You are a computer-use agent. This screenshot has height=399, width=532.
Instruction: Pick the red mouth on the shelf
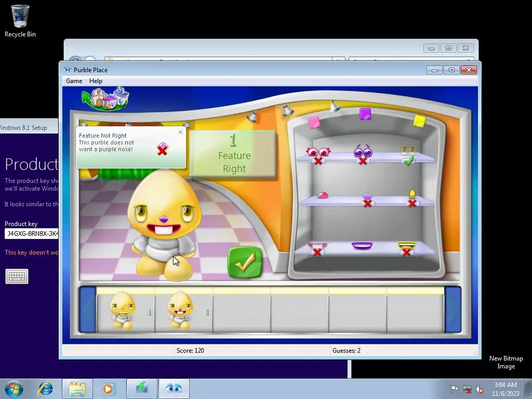coord(317,246)
